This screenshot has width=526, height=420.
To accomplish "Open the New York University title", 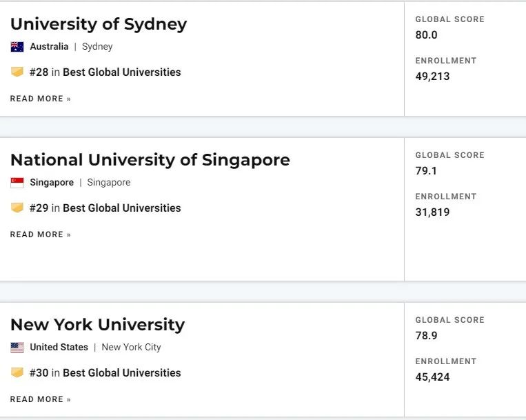I will coord(98,325).
